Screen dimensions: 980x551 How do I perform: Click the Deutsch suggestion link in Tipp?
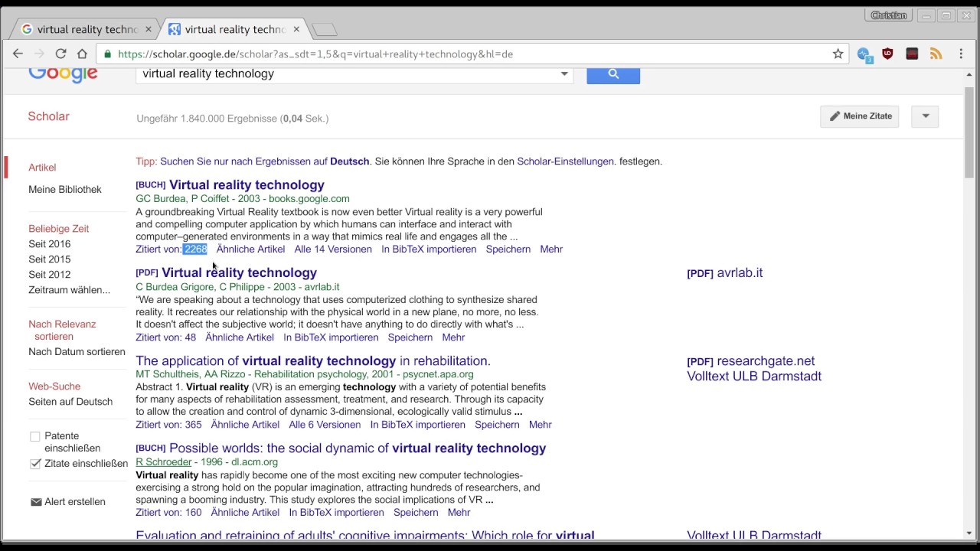pos(265,161)
